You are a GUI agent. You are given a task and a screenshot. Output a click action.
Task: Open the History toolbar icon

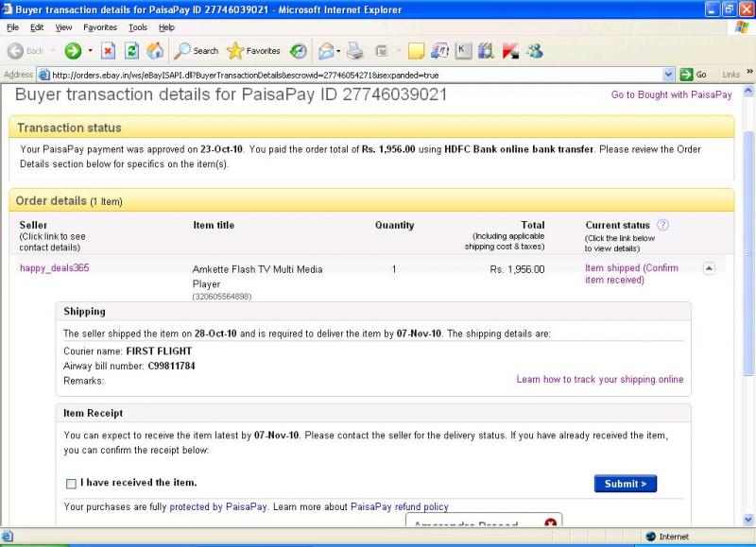click(299, 51)
